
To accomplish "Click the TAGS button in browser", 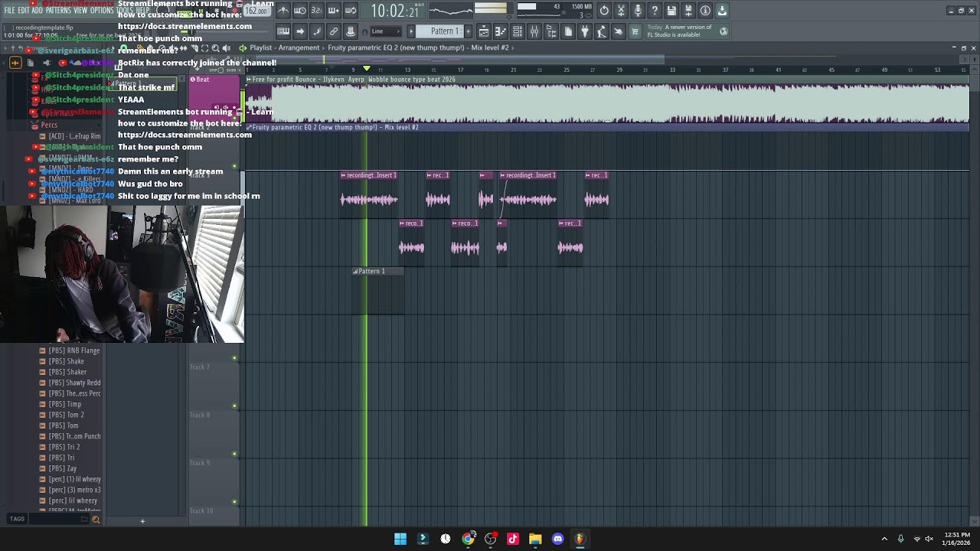I will click(17, 519).
